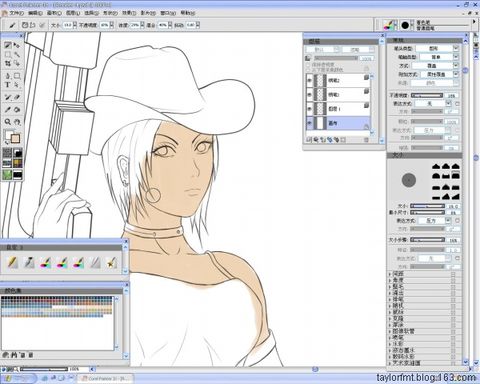Open the pattern selector in toolbox
Viewport: 480px width, 384px height.
(x=7, y=163)
